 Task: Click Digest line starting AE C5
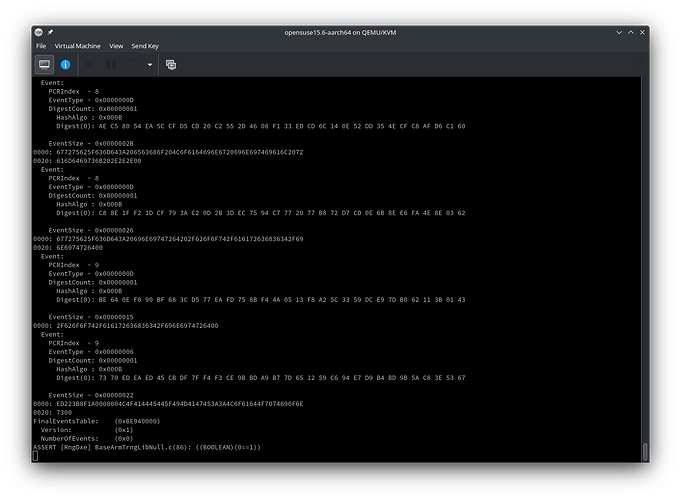pyautogui.click(x=260, y=126)
